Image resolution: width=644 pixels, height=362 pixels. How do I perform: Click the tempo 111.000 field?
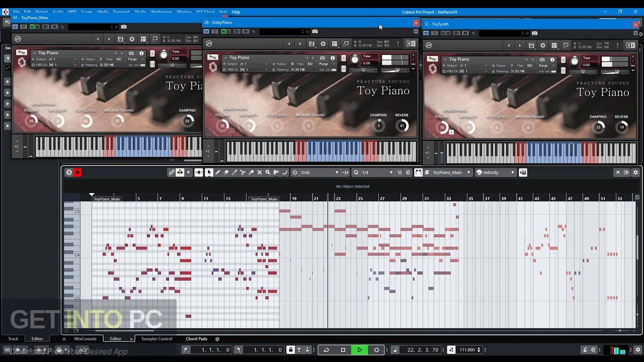(468, 350)
